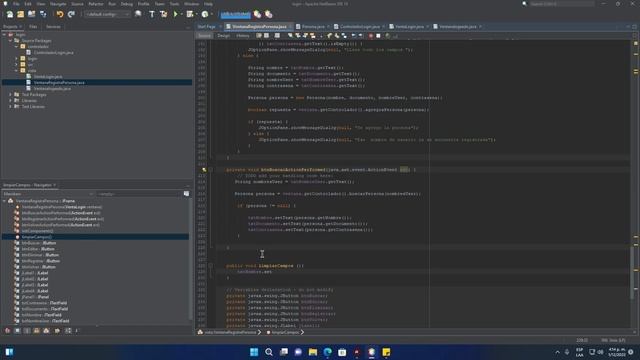Click the Profile Project toolbar icon

pos(205,14)
